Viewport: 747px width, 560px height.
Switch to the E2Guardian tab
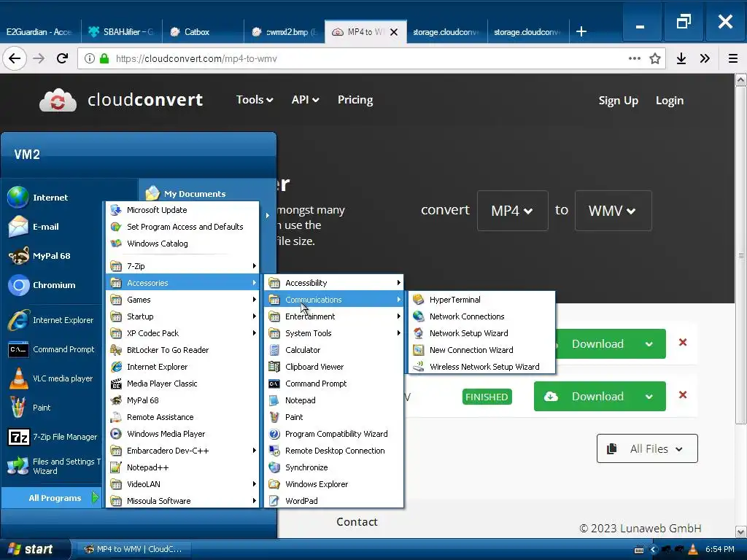click(40, 32)
